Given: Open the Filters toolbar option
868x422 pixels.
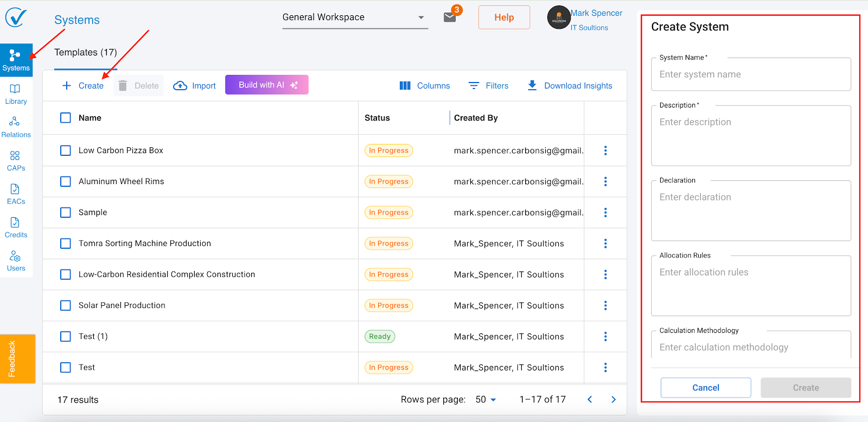Looking at the screenshot, I should (x=488, y=86).
